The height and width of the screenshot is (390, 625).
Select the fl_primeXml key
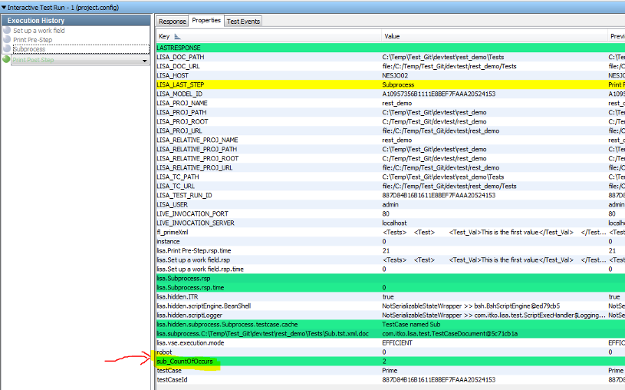pos(172,232)
